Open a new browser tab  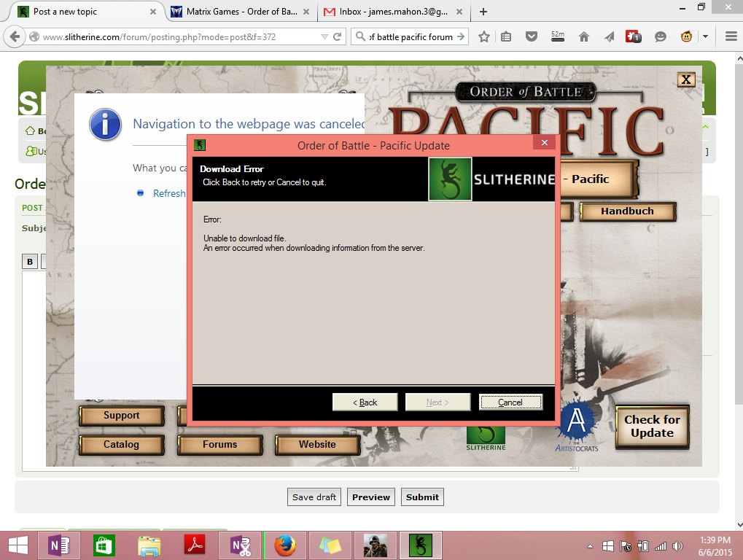click(483, 12)
